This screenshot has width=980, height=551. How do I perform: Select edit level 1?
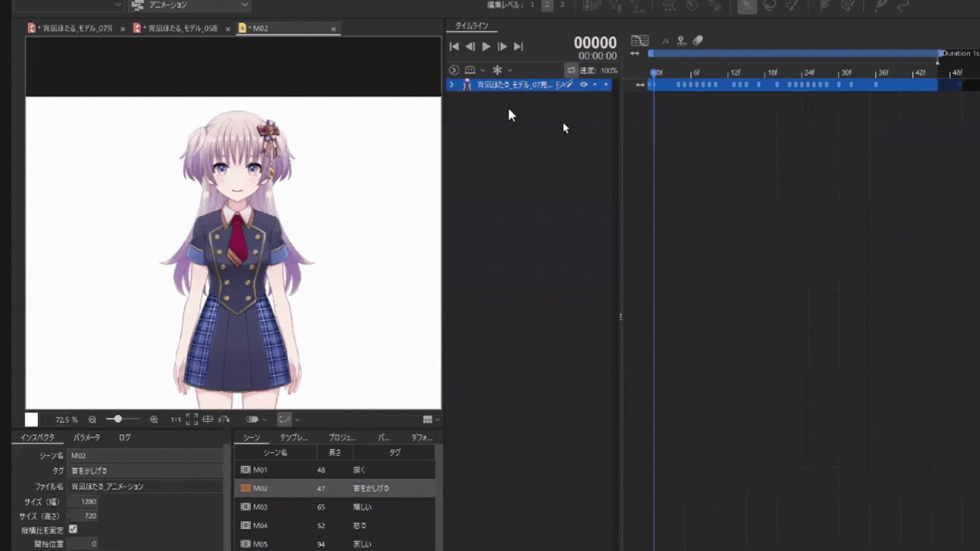532,5
